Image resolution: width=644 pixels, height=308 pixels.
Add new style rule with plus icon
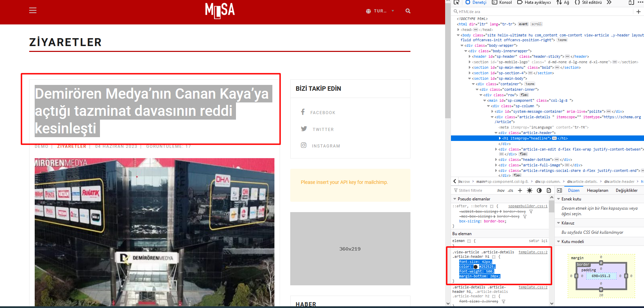520,190
